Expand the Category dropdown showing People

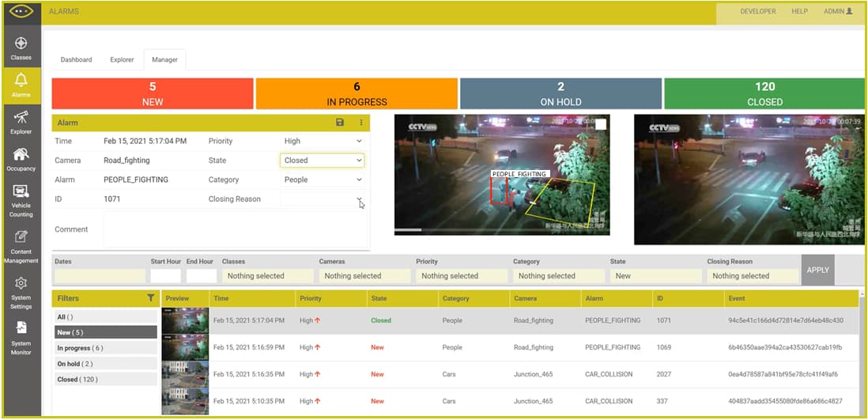(x=323, y=180)
